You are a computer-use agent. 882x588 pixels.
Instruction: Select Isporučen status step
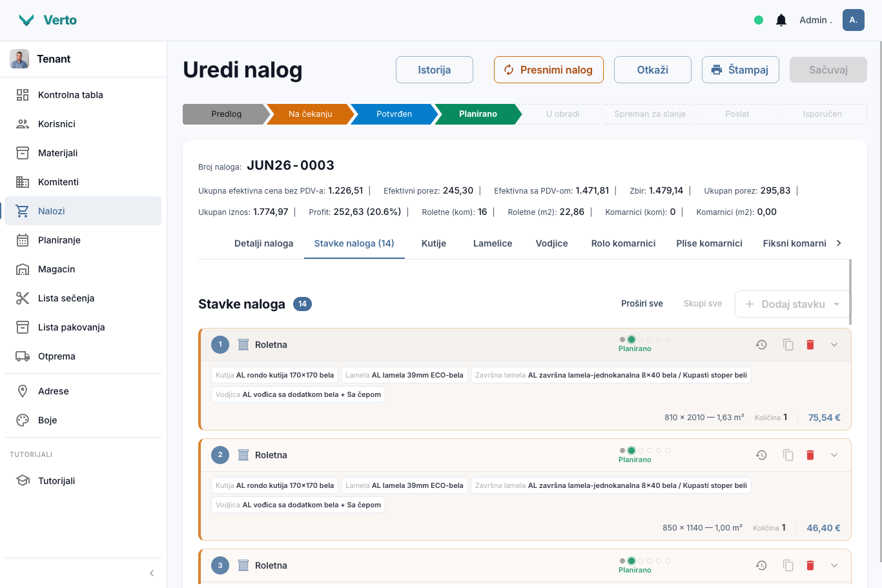pyautogui.click(x=823, y=114)
